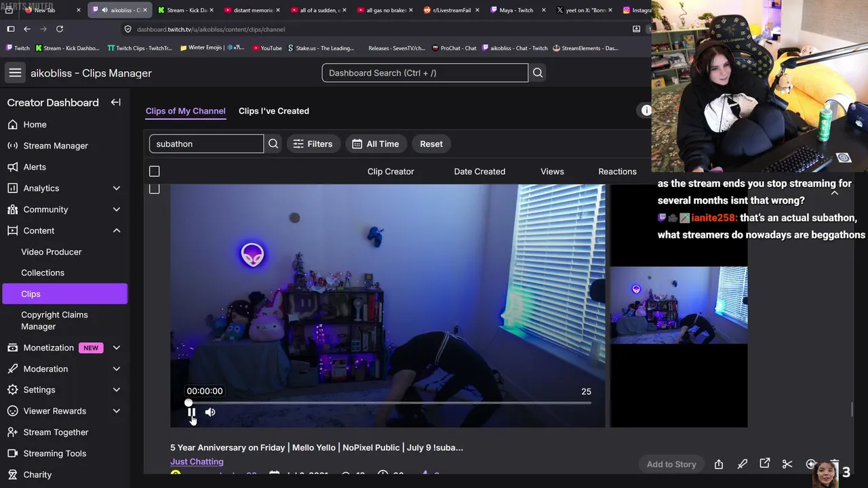Open the clip in a new window
This screenshot has height=488, width=868.
pos(765,464)
